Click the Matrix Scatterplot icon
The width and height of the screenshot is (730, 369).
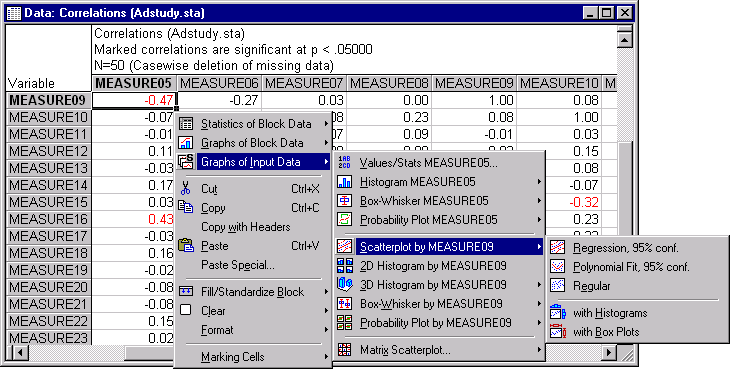pyautogui.click(x=345, y=350)
